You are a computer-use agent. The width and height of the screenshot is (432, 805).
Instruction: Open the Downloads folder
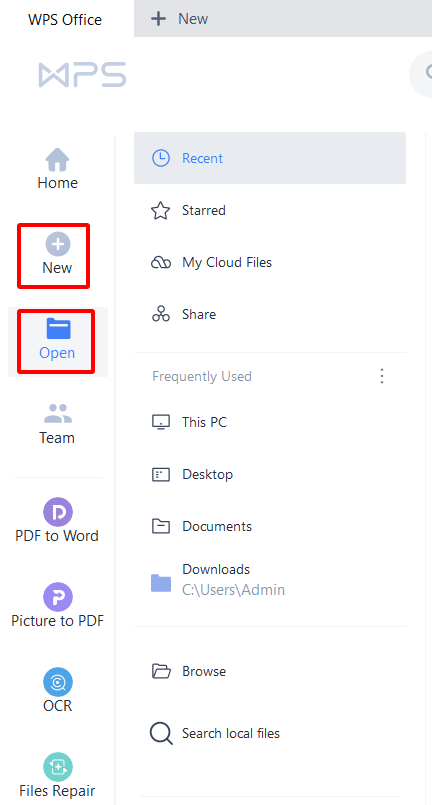tap(270, 580)
